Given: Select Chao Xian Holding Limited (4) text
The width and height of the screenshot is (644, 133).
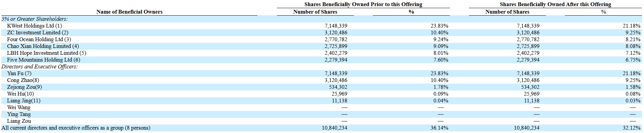Looking at the screenshot, I should (x=43, y=46).
